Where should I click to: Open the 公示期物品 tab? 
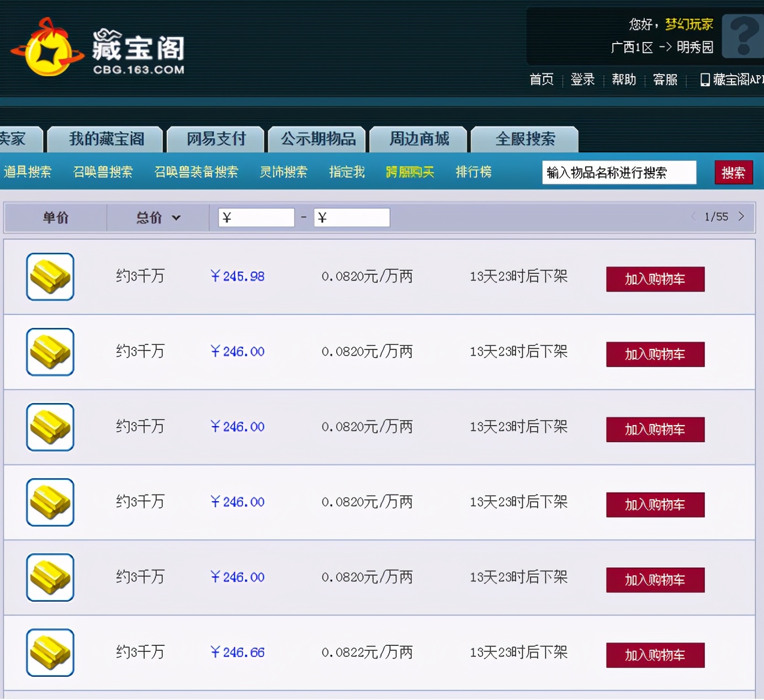click(317, 139)
